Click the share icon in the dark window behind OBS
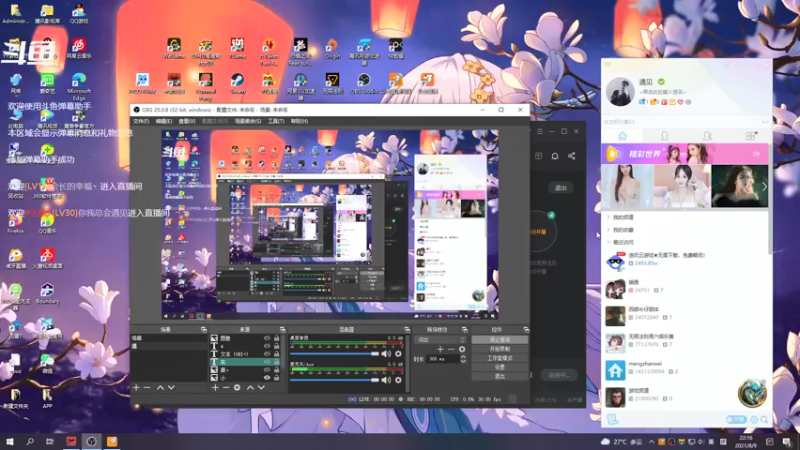 click(572, 156)
